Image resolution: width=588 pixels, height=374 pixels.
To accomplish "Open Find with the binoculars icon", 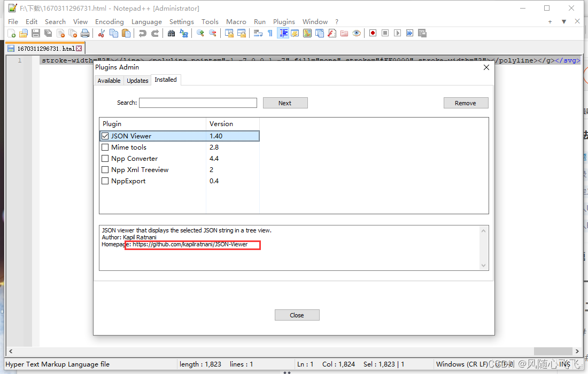I will point(171,33).
